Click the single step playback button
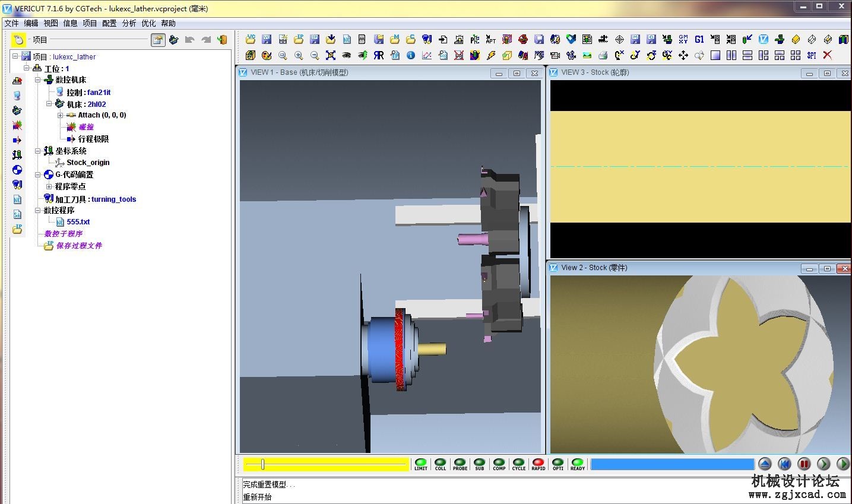Image resolution: width=852 pixels, height=504 pixels. tap(824, 464)
